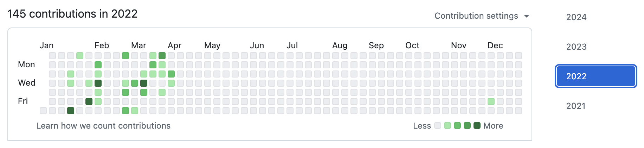This screenshot has height=148, width=644.
Task: Click the darkest green legend swatch
Action: pos(477,125)
